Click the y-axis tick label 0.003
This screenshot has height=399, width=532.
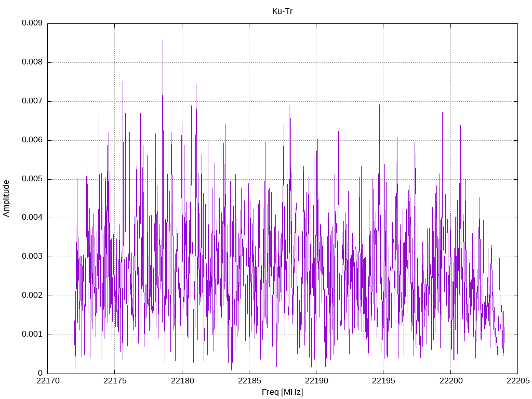click(32, 257)
